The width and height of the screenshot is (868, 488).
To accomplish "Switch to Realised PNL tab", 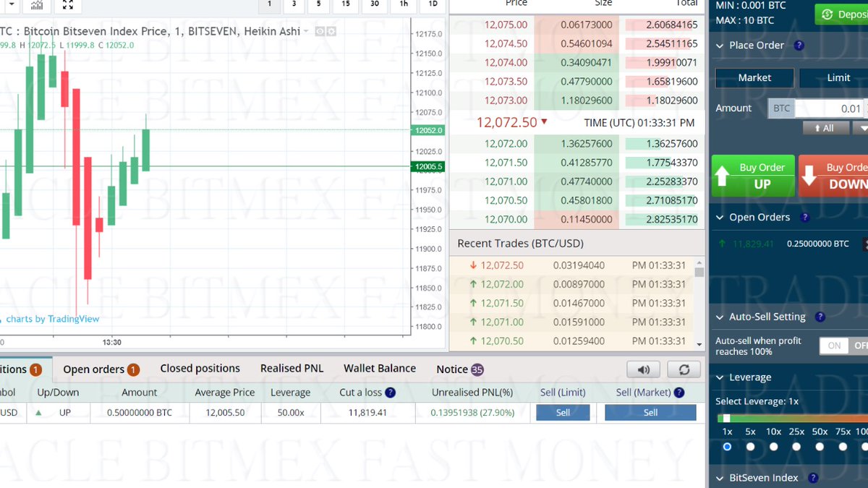I will tap(292, 369).
